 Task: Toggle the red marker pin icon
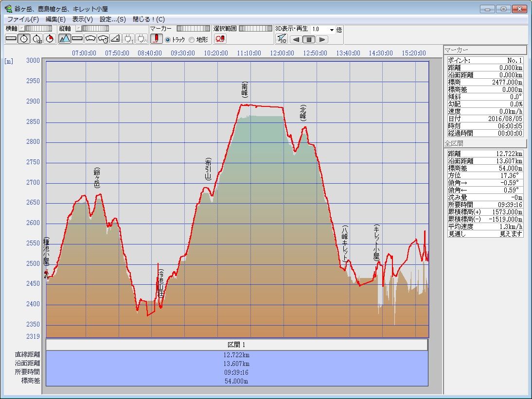tap(157, 39)
